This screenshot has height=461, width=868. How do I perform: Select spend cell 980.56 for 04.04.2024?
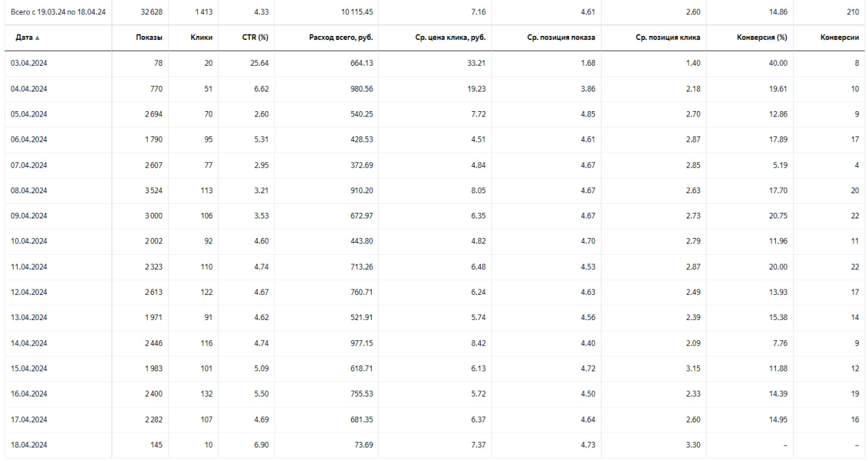pyautogui.click(x=361, y=89)
